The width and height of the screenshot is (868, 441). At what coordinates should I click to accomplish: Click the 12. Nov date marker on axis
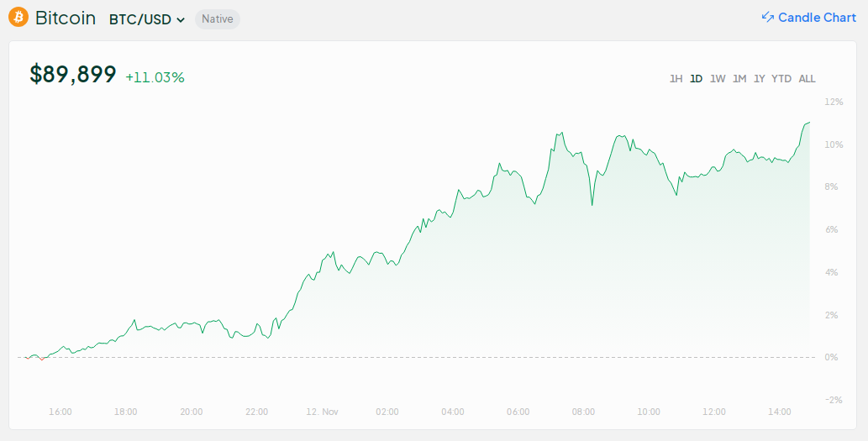321,412
